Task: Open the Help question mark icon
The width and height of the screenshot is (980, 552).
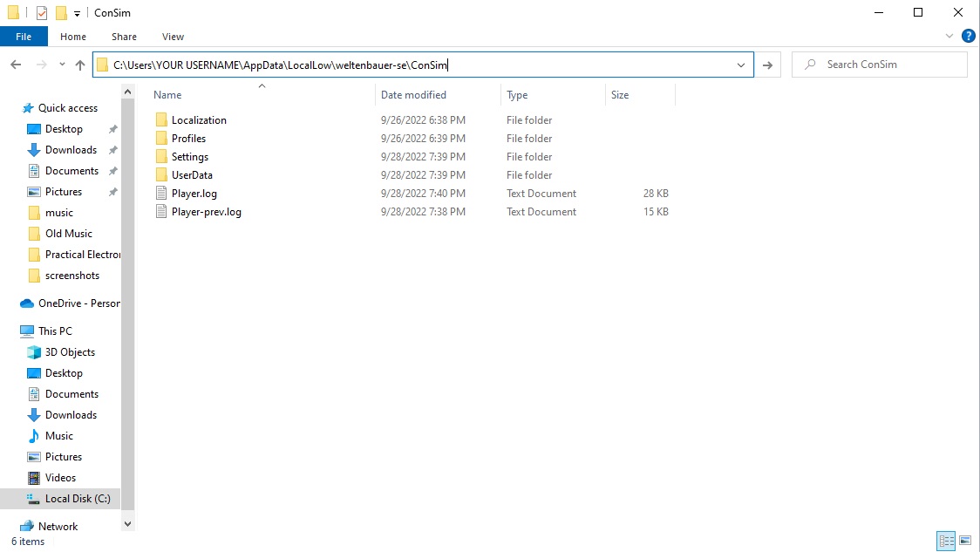Action: point(968,37)
